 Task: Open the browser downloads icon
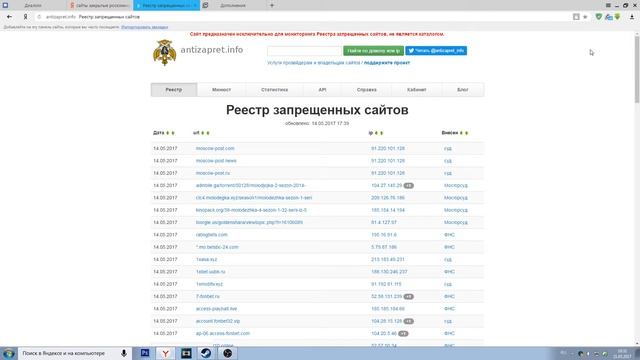coord(632,17)
